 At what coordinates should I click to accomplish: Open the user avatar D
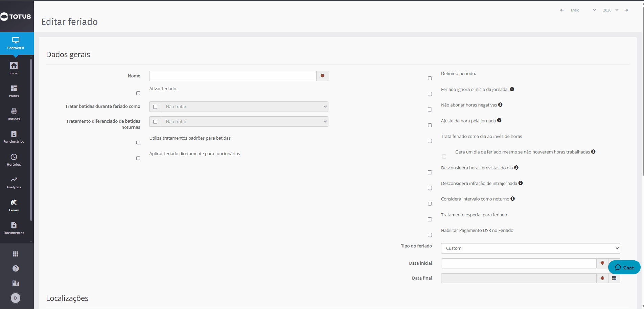pos(16,298)
